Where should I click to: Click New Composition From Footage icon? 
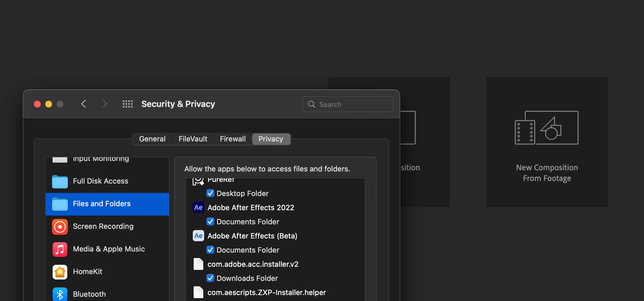pos(546,128)
